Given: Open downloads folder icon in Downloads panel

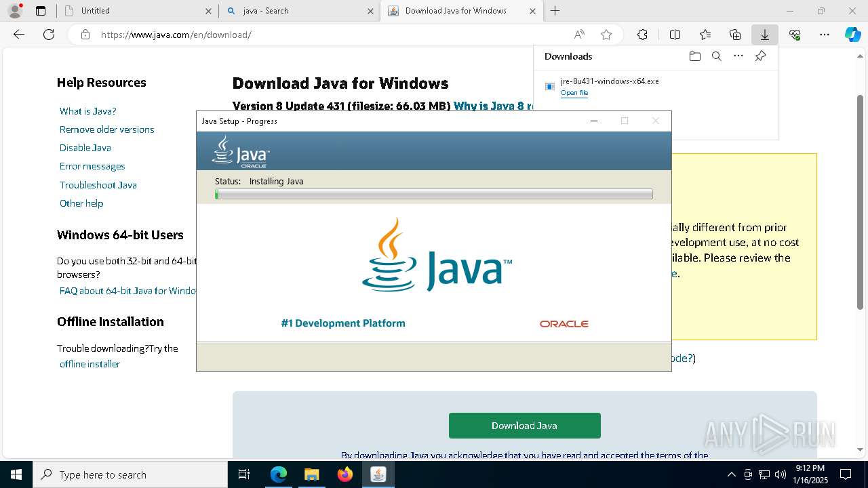Looking at the screenshot, I should pyautogui.click(x=694, y=56).
